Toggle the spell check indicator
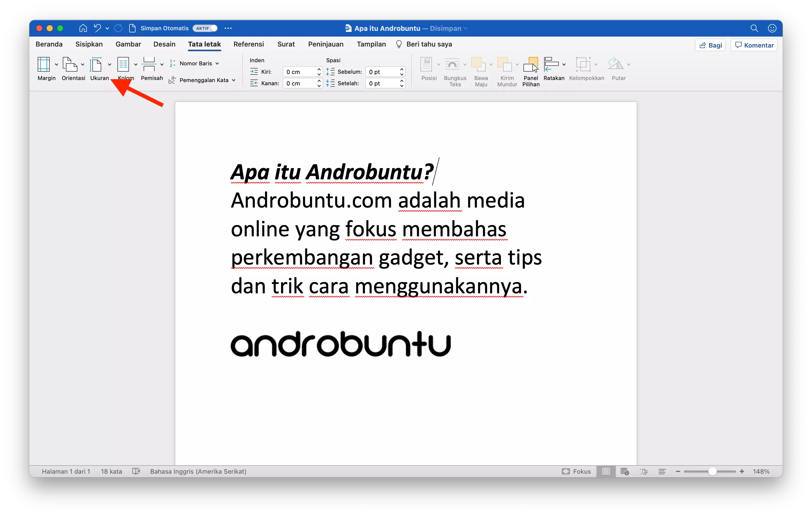 [136, 471]
